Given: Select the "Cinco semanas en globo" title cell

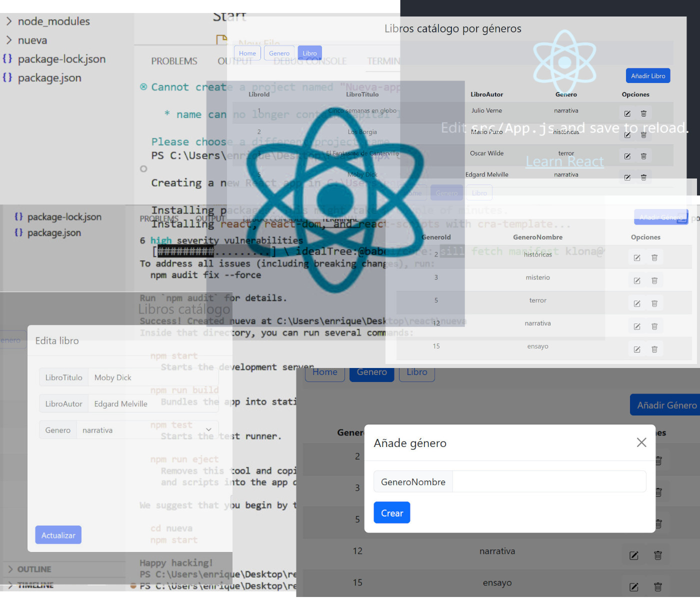Looking at the screenshot, I should pyautogui.click(x=362, y=110).
